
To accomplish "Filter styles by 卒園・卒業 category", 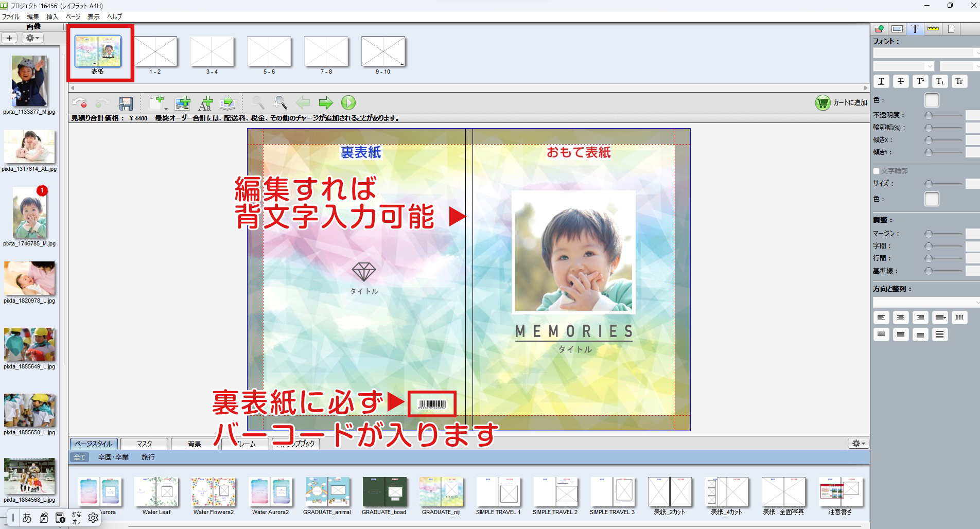I will (113, 457).
